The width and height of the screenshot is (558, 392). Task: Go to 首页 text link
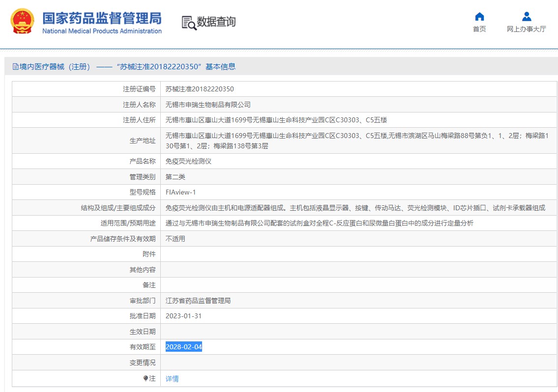coord(479,29)
